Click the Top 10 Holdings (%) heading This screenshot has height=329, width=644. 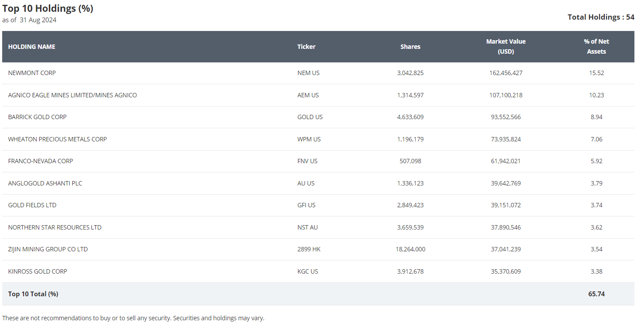48,8
